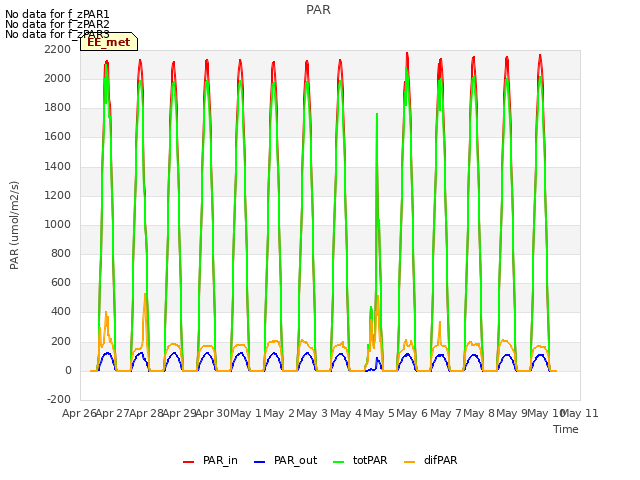
Task: Click the 2000 y-axis tick label
Action: [x=58, y=78]
